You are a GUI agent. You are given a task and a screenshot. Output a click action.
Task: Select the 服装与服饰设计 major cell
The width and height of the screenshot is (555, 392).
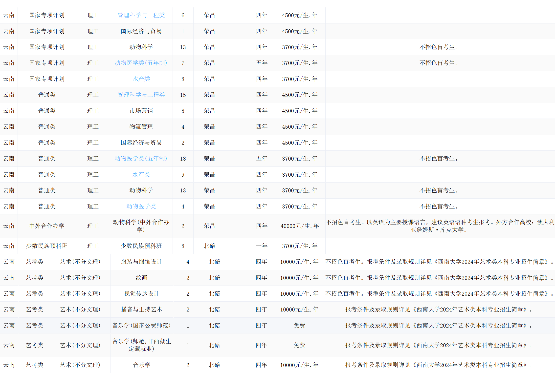141,262
